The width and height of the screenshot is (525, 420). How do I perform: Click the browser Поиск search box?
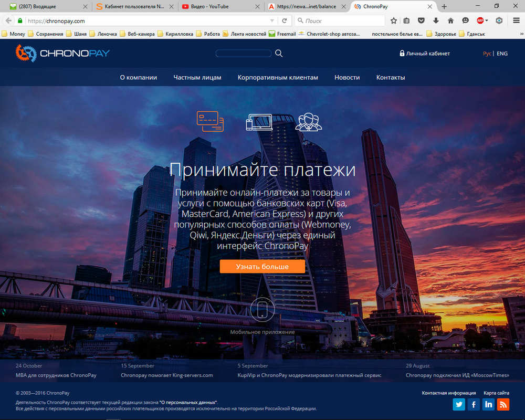point(340,21)
